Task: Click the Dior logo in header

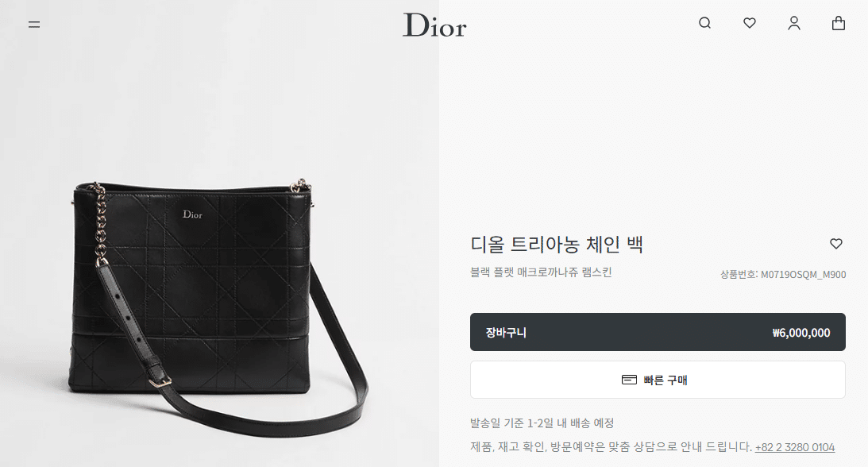Action: click(x=434, y=25)
